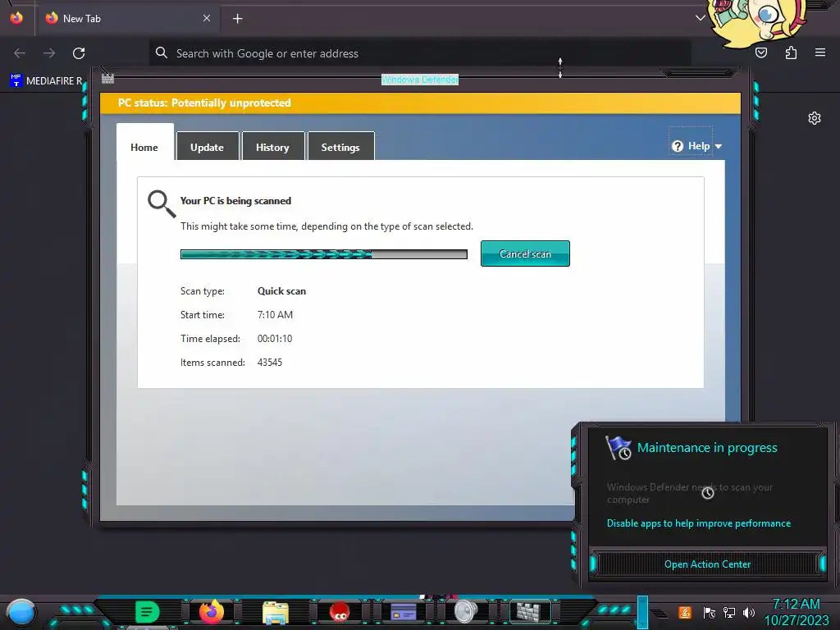Open the volume tray icon
Screen dimensions: 840x630
tap(749, 612)
